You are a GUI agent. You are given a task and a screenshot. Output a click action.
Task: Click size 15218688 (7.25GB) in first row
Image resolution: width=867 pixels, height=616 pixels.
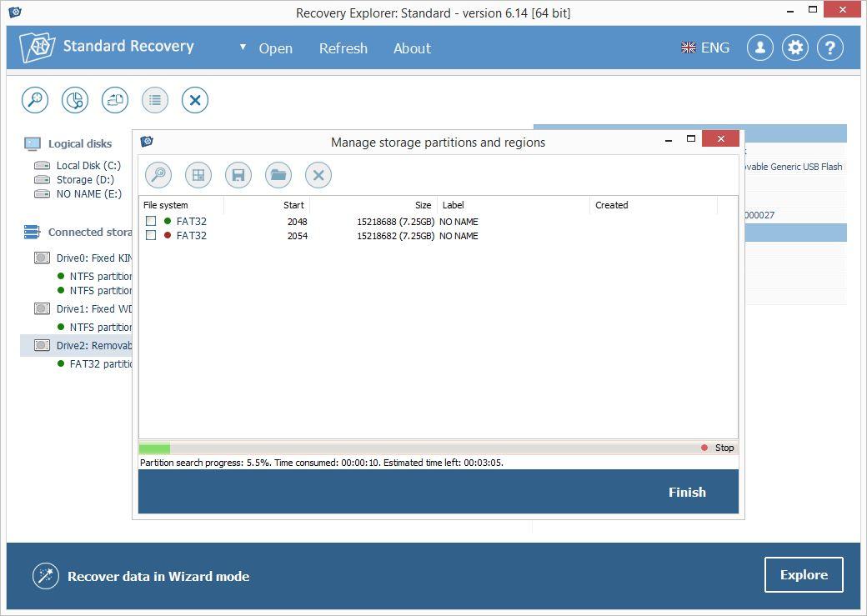coord(395,222)
